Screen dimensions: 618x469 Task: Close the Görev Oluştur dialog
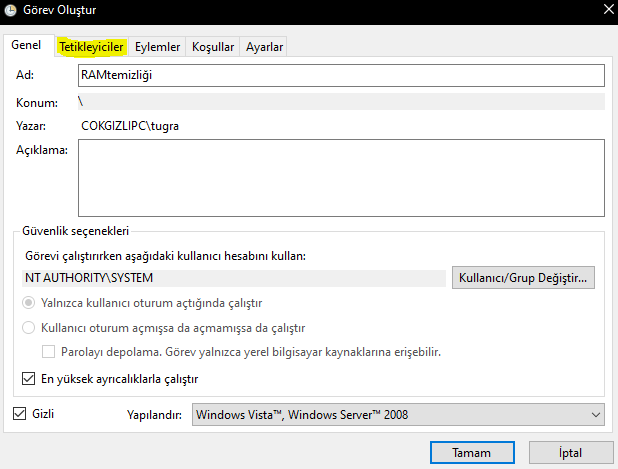pyautogui.click(x=609, y=9)
